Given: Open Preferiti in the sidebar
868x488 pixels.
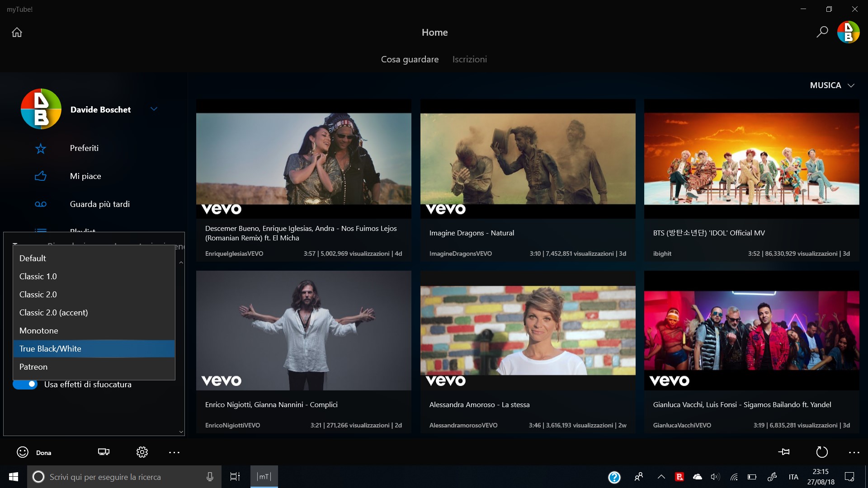Looking at the screenshot, I should coord(84,148).
